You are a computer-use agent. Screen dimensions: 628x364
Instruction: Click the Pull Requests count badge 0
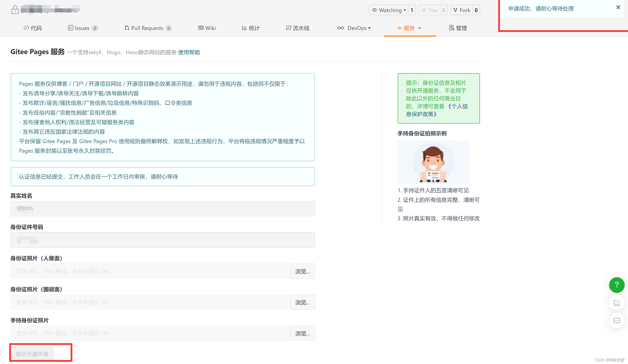(169, 28)
